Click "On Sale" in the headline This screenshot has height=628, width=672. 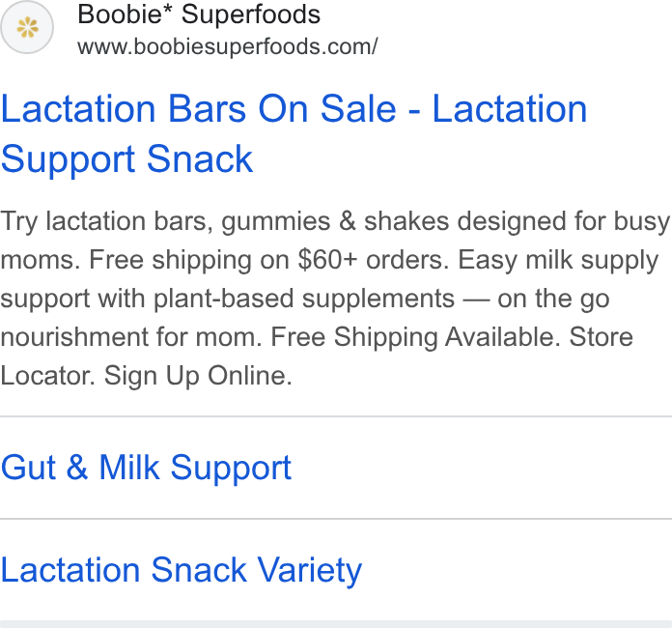click(x=327, y=109)
